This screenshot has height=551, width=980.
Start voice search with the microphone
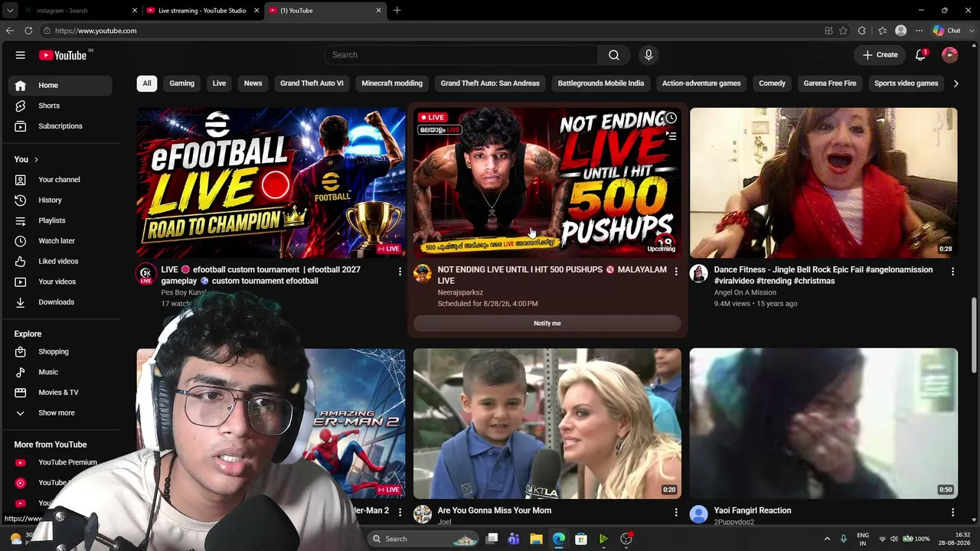tap(648, 55)
